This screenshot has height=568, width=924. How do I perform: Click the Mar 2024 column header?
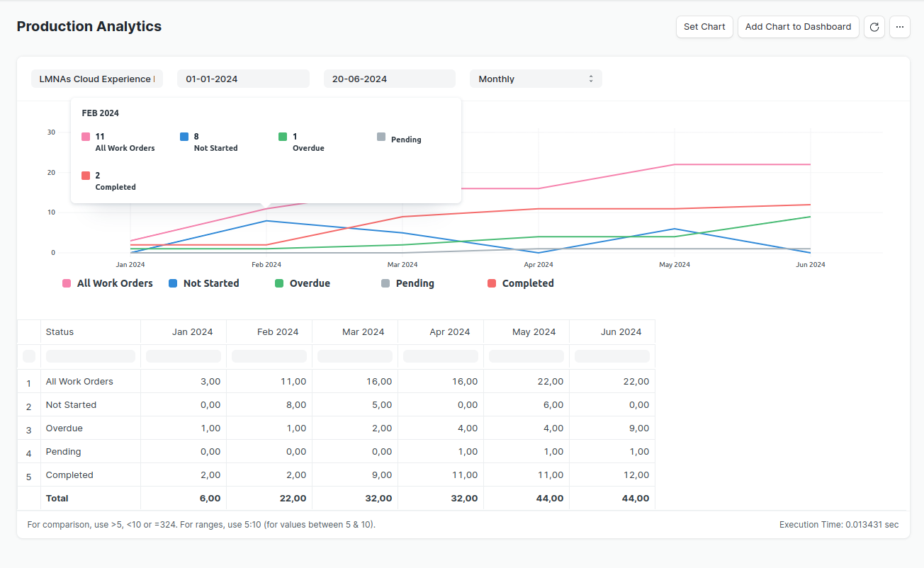pos(355,331)
